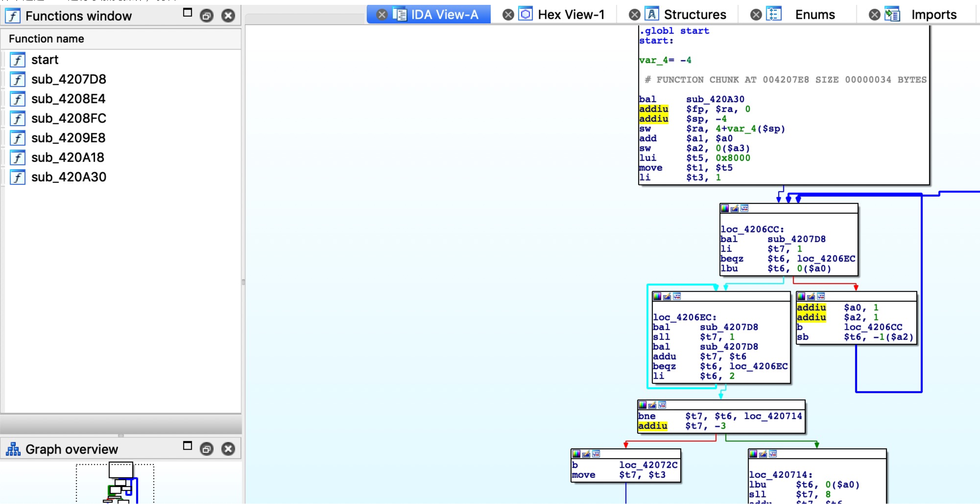Screen dimensions: 980x504
Task: Undock Graph overview panel with the square button
Action: (187, 446)
